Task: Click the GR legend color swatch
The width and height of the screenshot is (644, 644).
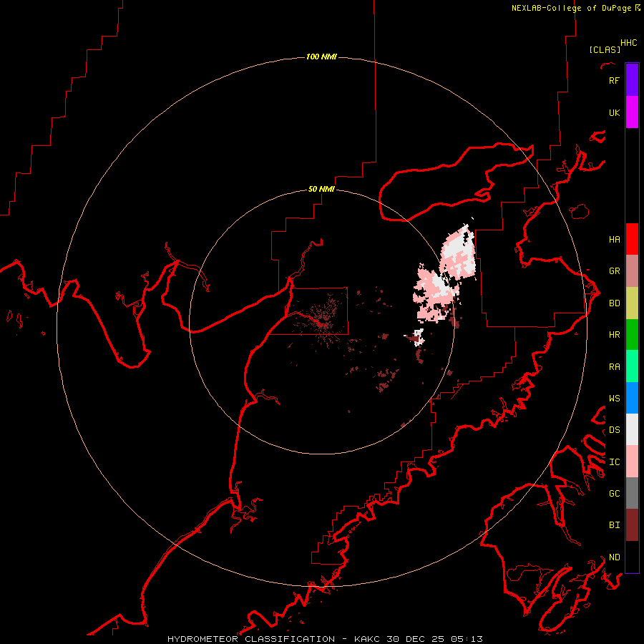Action: 632,271
